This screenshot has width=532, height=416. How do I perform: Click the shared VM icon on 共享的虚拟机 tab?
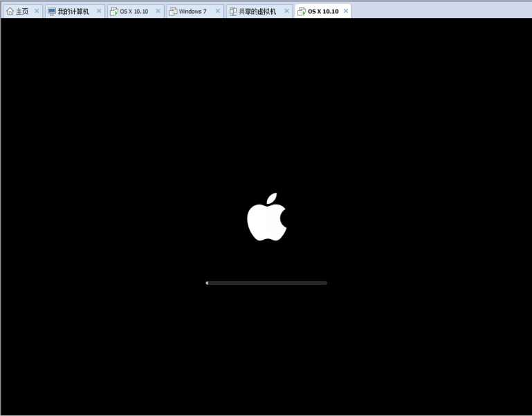233,12
